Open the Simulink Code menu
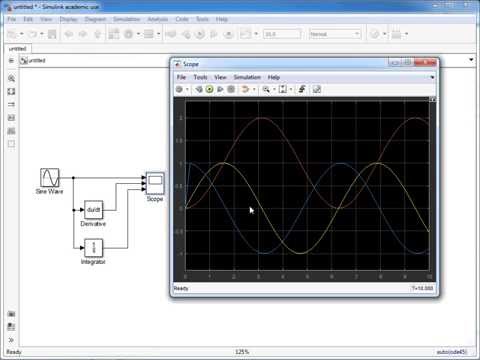The width and height of the screenshot is (480, 360). (x=182, y=19)
